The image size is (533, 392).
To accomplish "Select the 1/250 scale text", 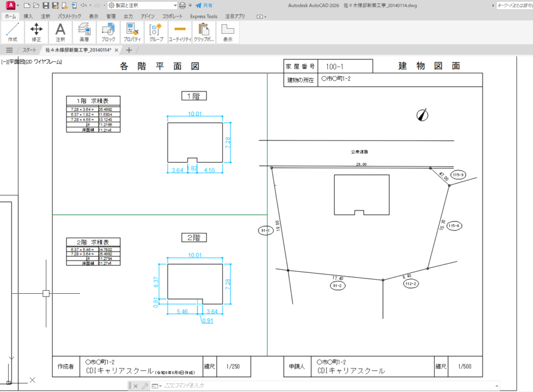I will 233,367.
